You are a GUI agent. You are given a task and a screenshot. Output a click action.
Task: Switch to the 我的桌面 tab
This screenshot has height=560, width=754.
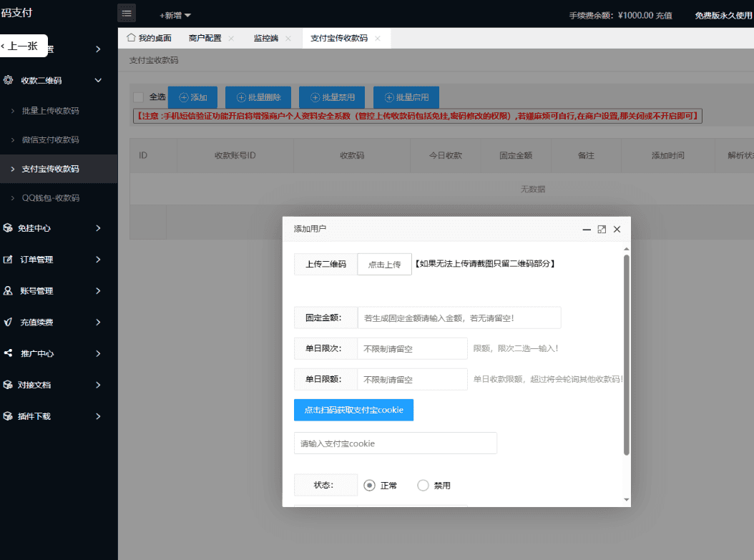(149, 38)
